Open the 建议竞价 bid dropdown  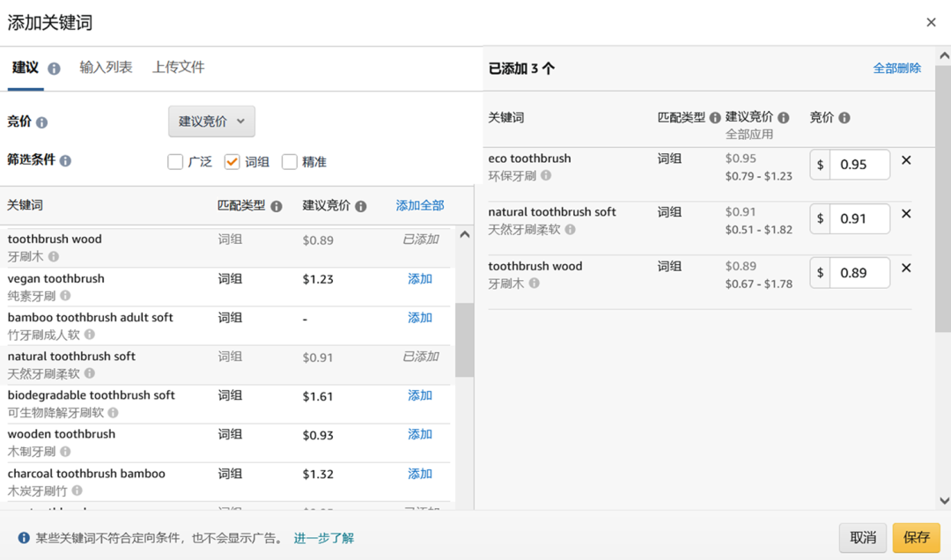tap(211, 122)
